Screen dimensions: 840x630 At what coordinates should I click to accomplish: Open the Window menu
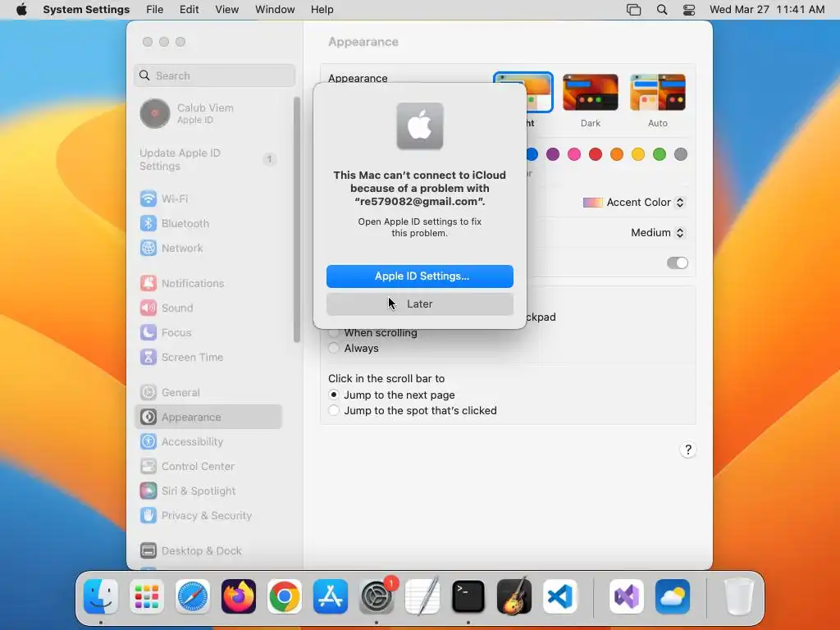pos(275,10)
